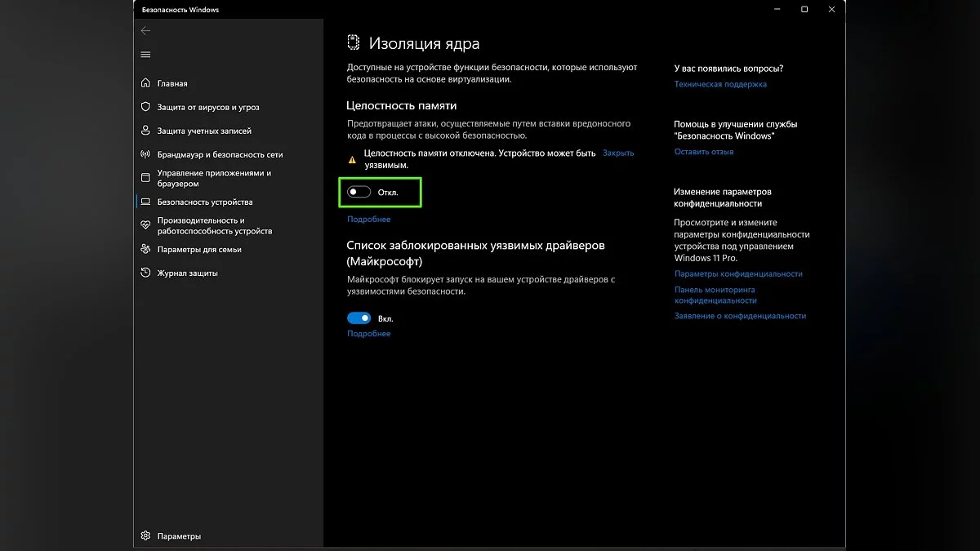The height and width of the screenshot is (551, 980).
Task: Go to Параметры для семьи
Action: coord(199,249)
